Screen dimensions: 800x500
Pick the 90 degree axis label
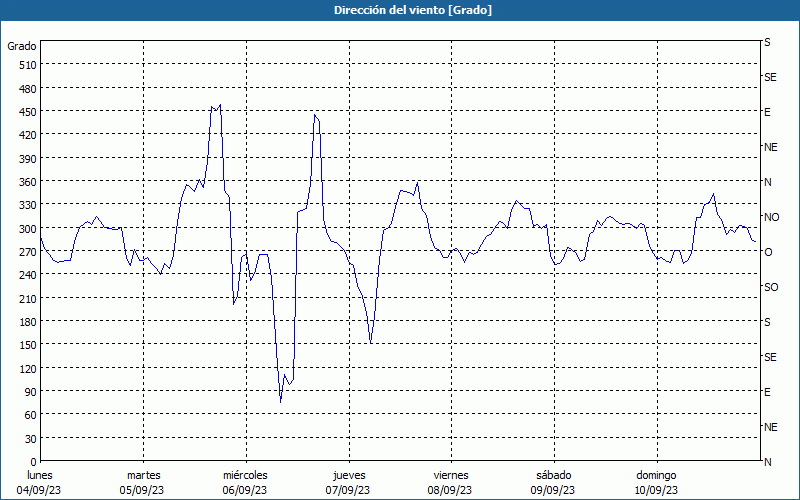pyautogui.click(x=31, y=392)
